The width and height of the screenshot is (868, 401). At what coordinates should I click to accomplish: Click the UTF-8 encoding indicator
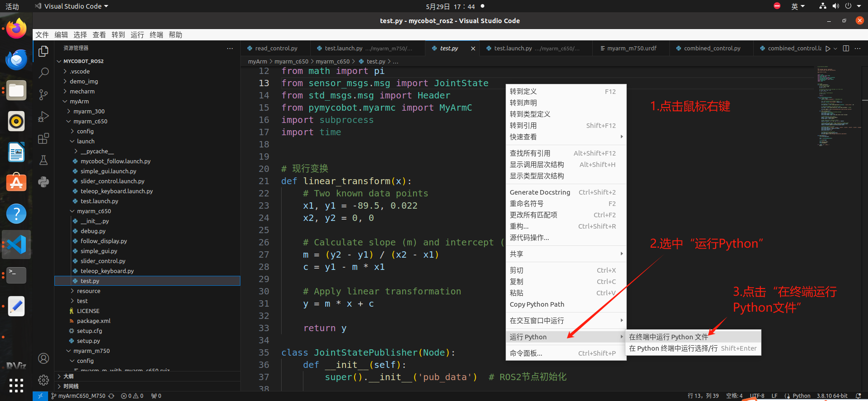coord(757,396)
